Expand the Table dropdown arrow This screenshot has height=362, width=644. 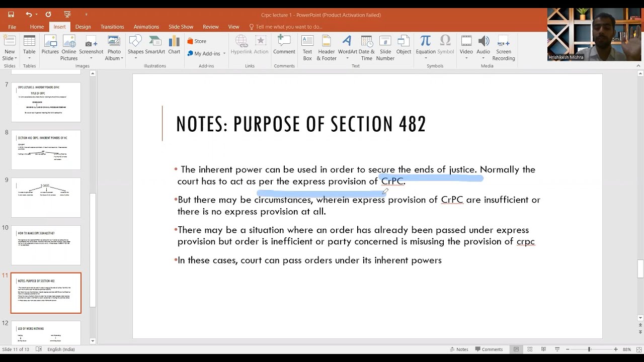pos(29,58)
